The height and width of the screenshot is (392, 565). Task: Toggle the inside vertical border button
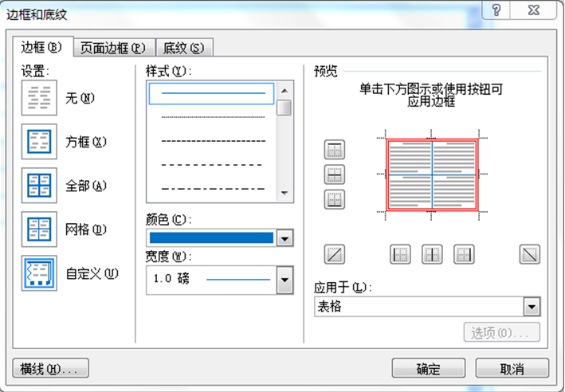pyautogui.click(x=432, y=254)
